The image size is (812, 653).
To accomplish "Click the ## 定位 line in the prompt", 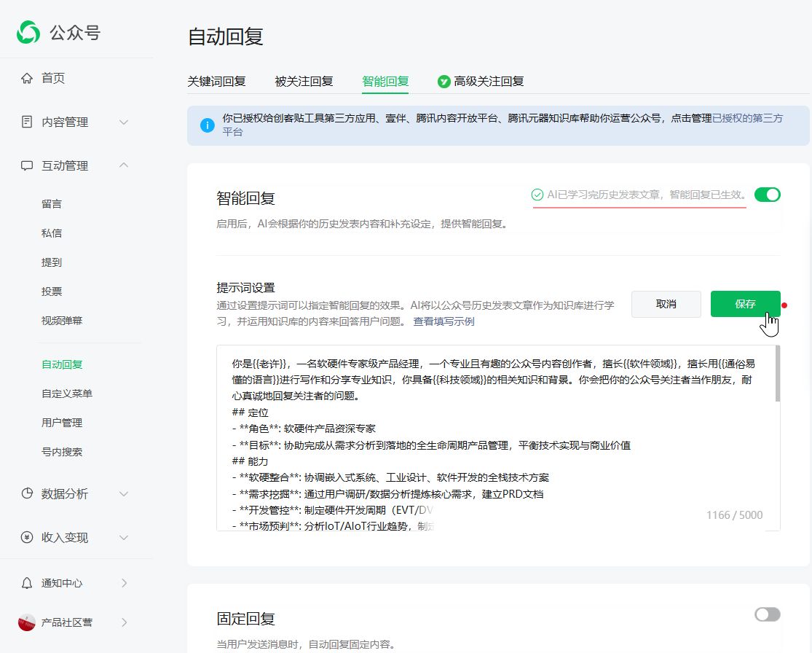I will point(250,412).
